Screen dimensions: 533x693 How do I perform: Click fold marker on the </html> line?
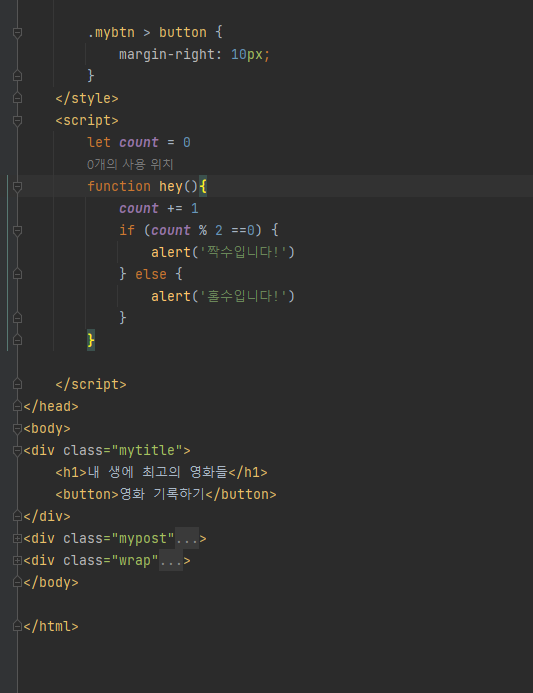17,626
